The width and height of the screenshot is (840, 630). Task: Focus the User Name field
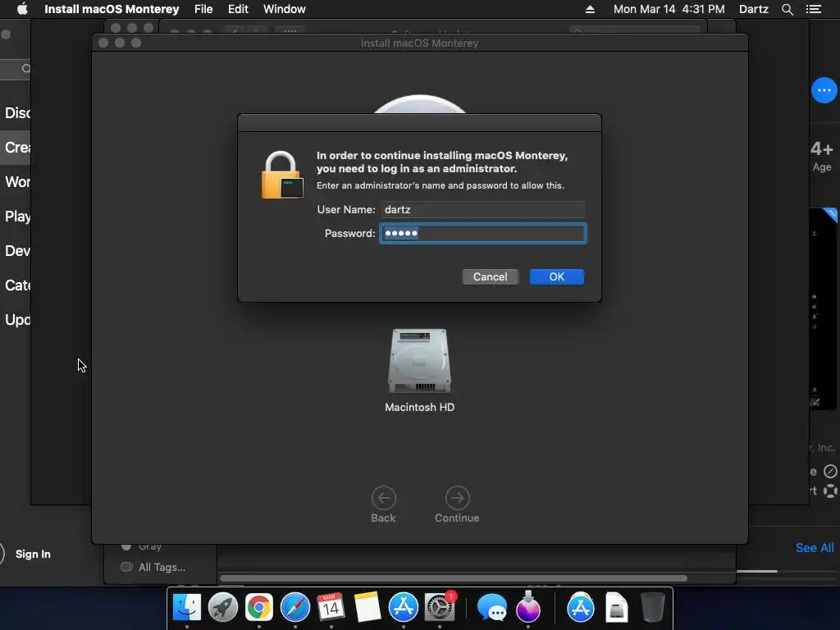point(482,209)
